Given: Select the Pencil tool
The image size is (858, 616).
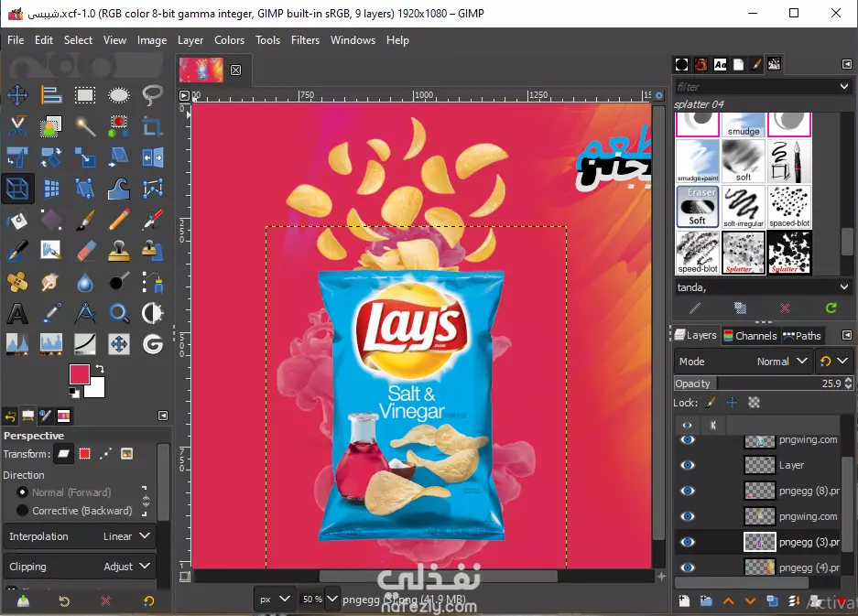Looking at the screenshot, I should pyautogui.click(x=119, y=220).
